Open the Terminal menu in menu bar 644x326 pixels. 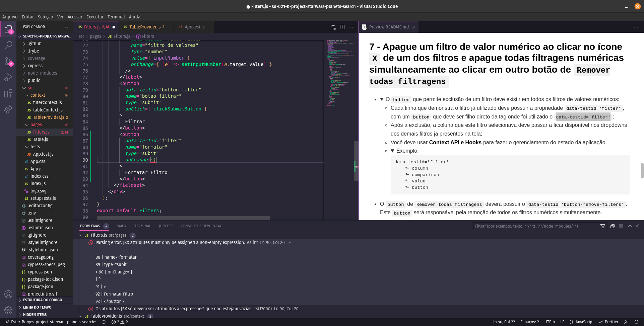coord(116,17)
